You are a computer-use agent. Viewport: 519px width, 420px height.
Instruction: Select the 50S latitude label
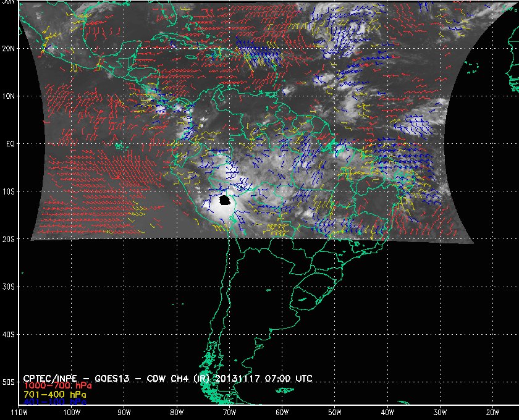(8, 382)
